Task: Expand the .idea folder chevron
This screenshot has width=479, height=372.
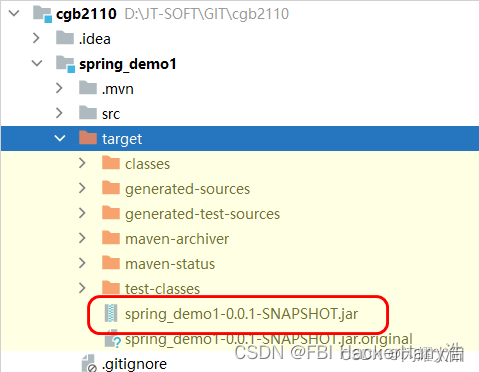Action: [x=36, y=38]
